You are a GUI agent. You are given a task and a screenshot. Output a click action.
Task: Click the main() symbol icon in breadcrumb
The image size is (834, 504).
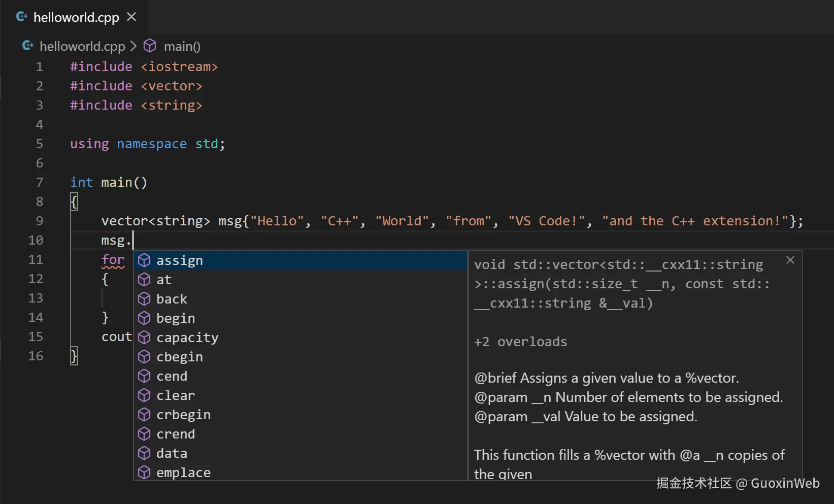[150, 46]
